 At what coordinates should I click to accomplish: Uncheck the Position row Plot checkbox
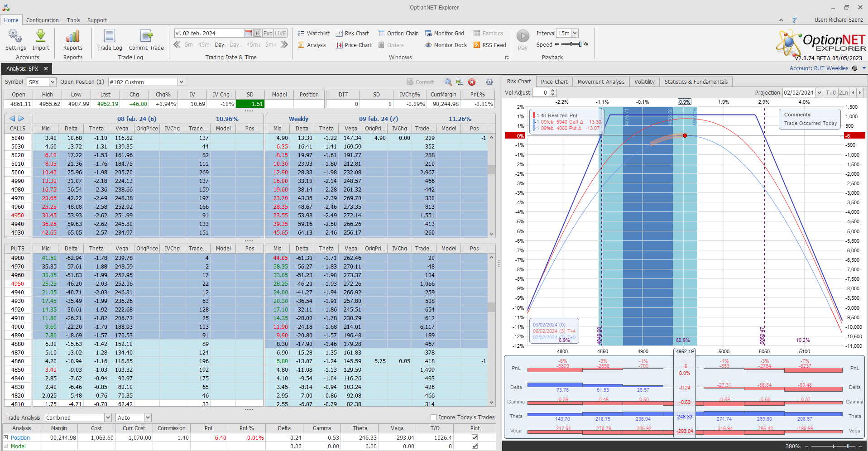[475, 437]
